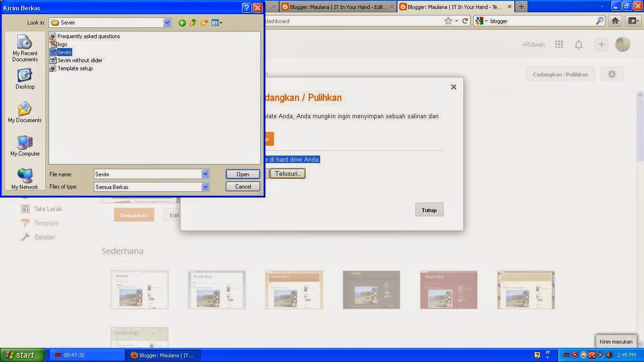
Task: Click the +Ridwan link
Action: pos(533,44)
